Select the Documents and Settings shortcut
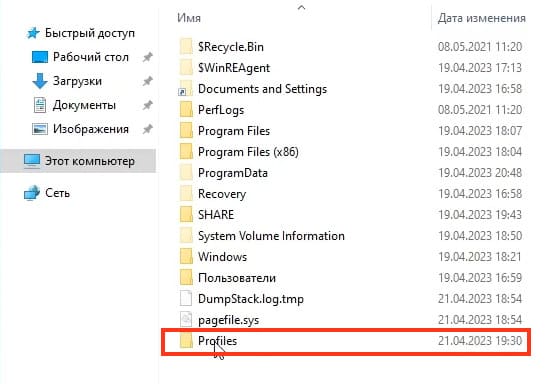Viewport: 556px width, 384px height. tap(262, 89)
